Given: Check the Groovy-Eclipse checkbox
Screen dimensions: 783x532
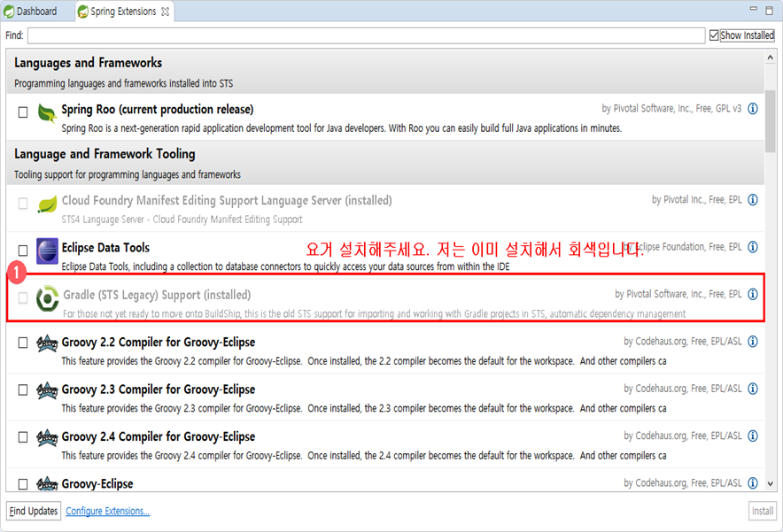Looking at the screenshot, I should [23, 484].
